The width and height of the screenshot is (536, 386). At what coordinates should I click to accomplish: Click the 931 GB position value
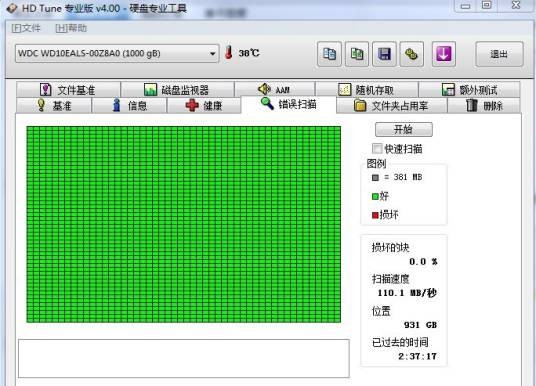click(420, 324)
